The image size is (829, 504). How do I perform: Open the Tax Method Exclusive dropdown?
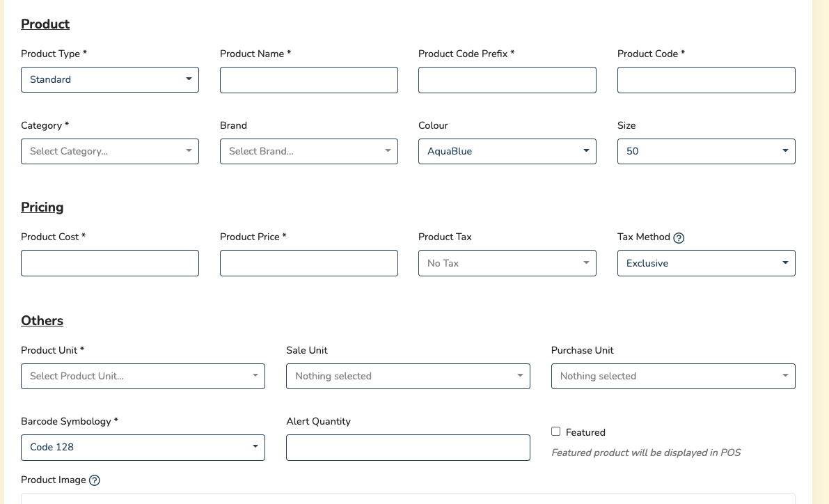(706, 263)
